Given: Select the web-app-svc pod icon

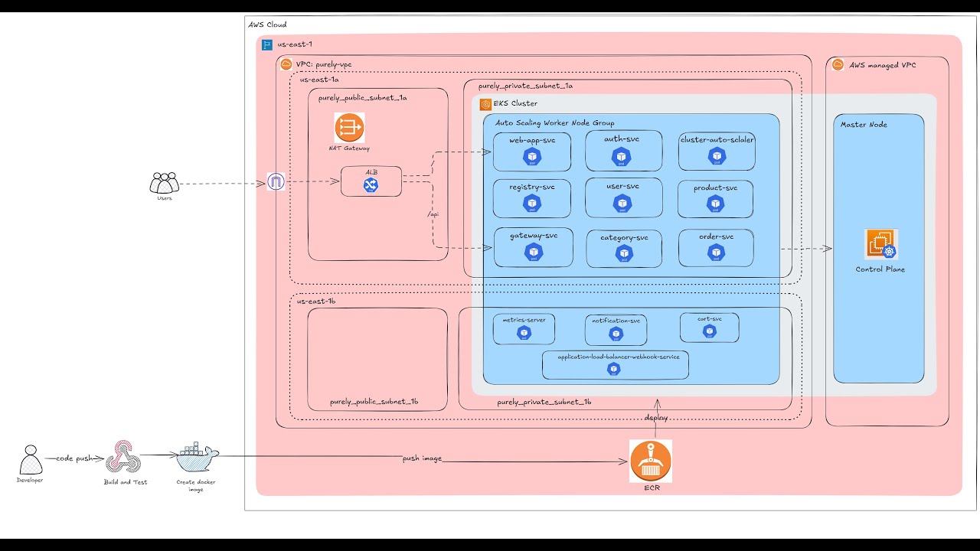Looking at the screenshot, I should click(531, 157).
